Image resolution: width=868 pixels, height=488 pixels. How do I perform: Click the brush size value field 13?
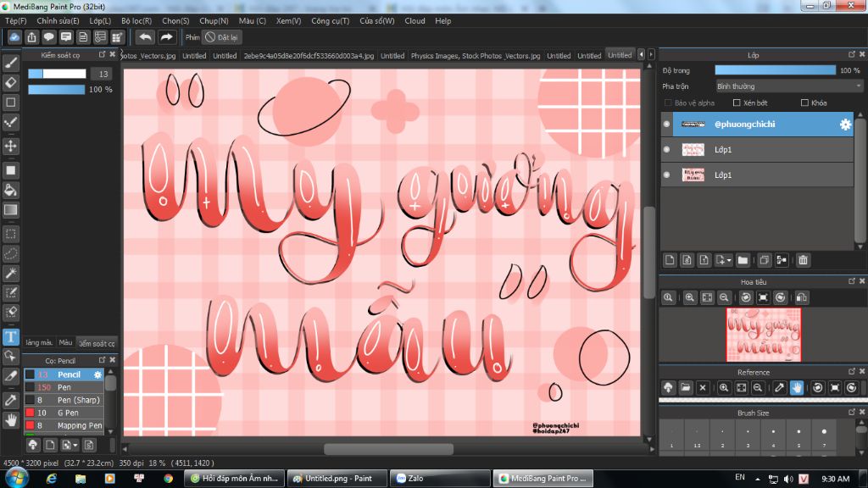pyautogui.click(x=103, y=74)
